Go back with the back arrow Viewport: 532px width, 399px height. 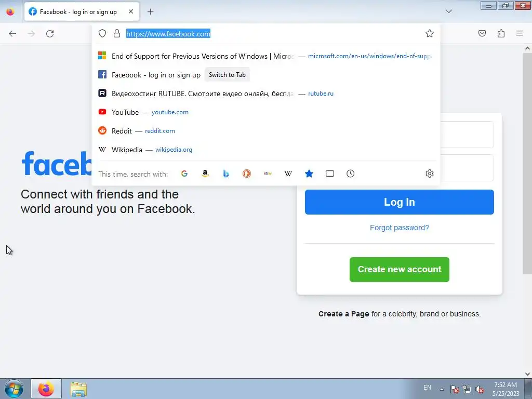[x=12, y=34]
